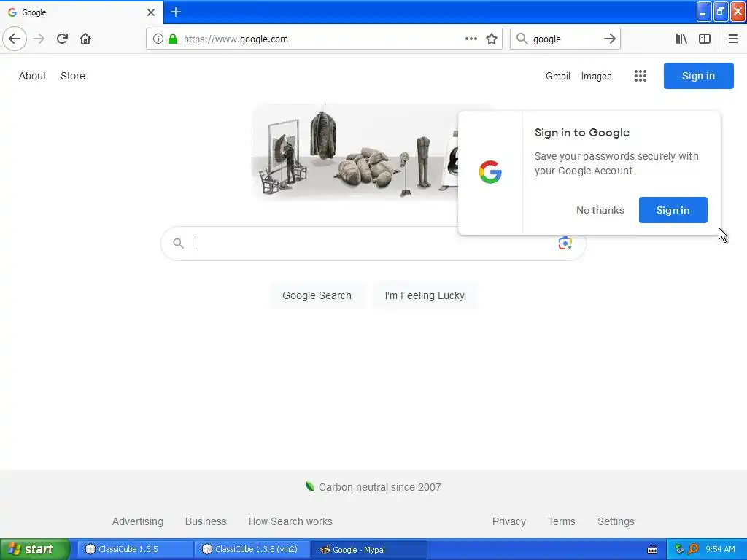Screen dimensions: 747x560
Task: Open the Google apps grid
Action: point(640,76)
